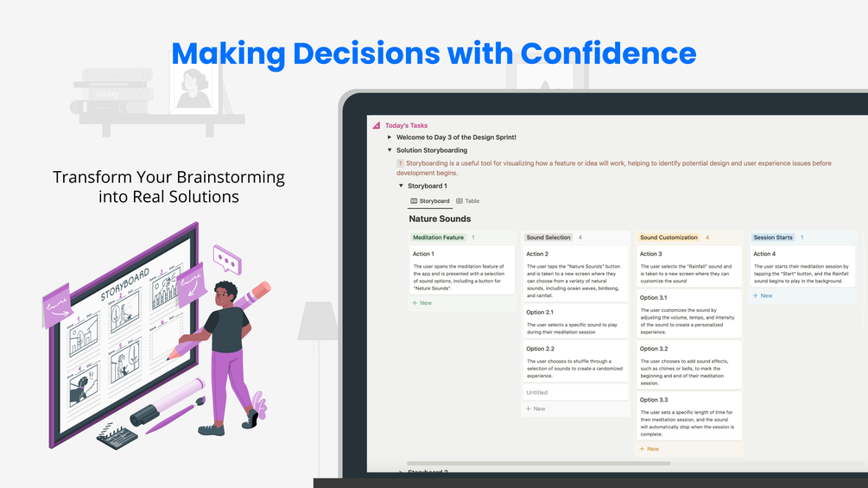
Task: Add New card under Sound Customization
Action: [649, 449]
